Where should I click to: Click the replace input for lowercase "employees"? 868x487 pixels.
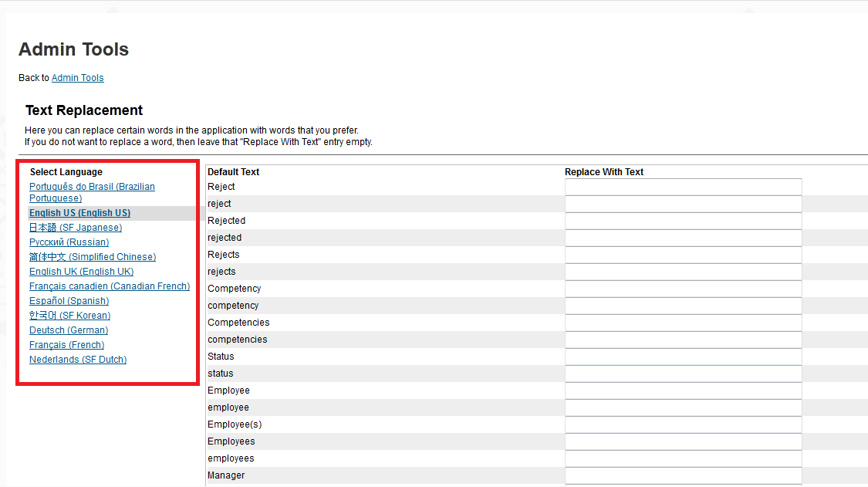(683, 458)
